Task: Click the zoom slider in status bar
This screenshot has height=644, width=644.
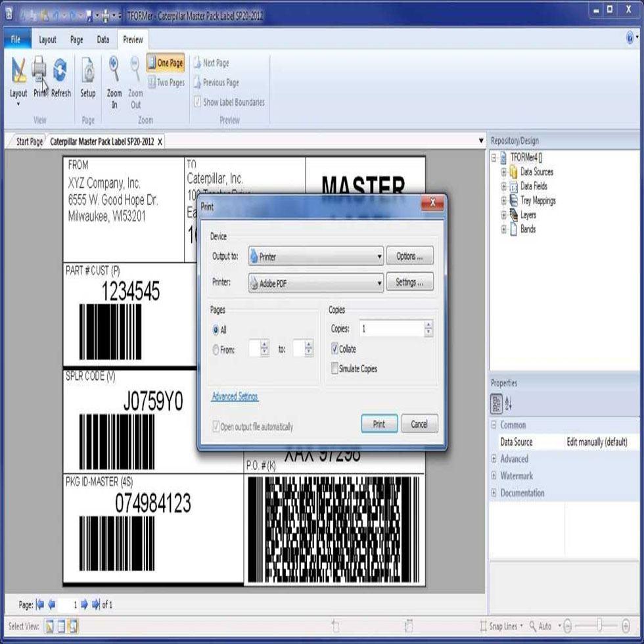Action: pyautogui.click(x=599, y=626)
